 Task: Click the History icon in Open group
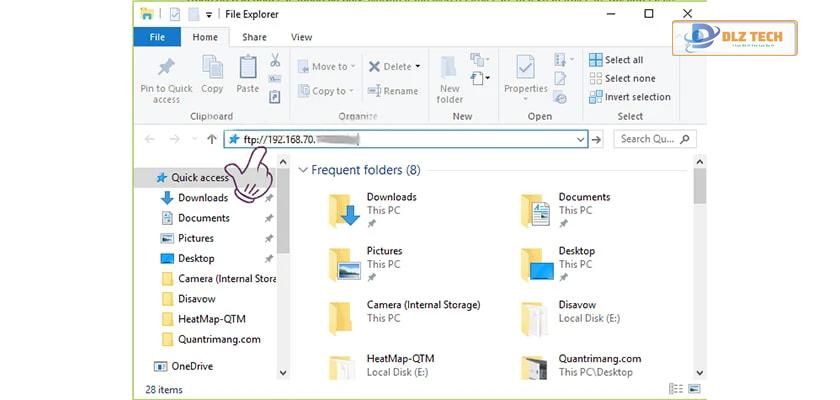click(x=560, y=97)
